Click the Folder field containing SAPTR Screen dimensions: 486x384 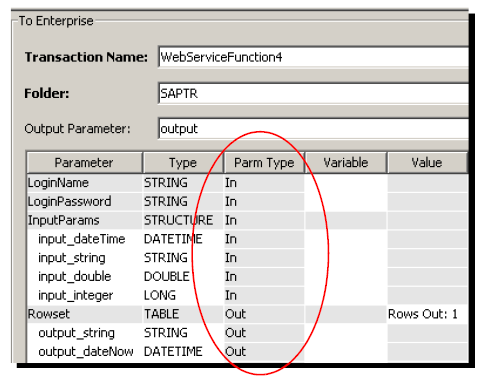[x=314, y=93]
